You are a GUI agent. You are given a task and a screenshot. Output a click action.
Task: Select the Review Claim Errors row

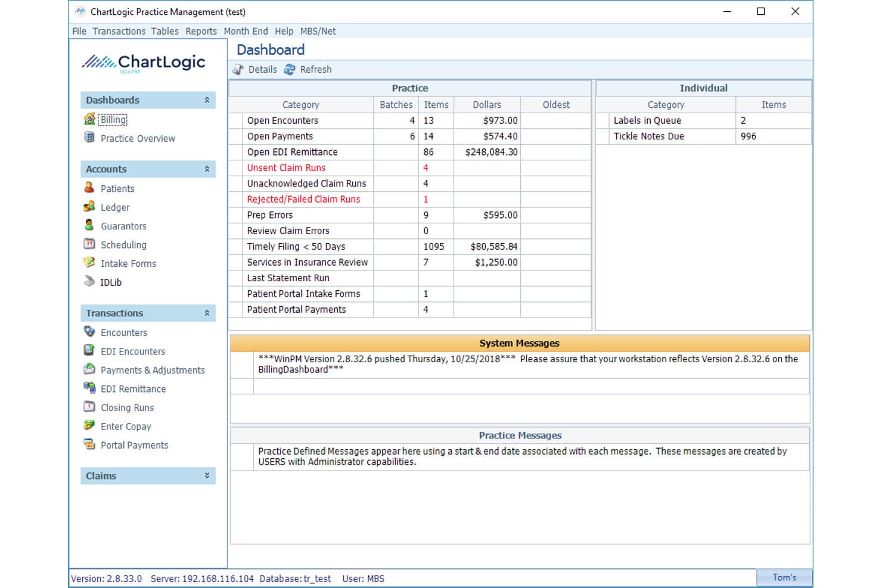coord(410,231)
